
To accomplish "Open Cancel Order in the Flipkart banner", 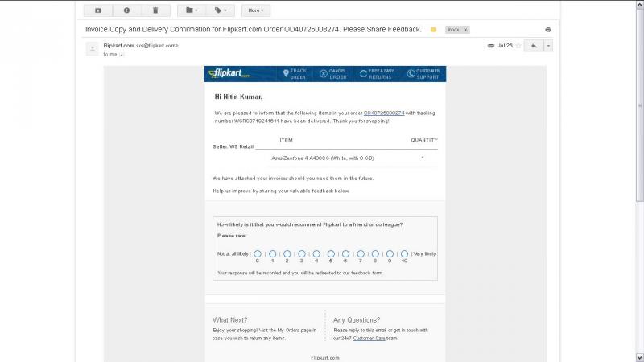I will coord(333,74).
